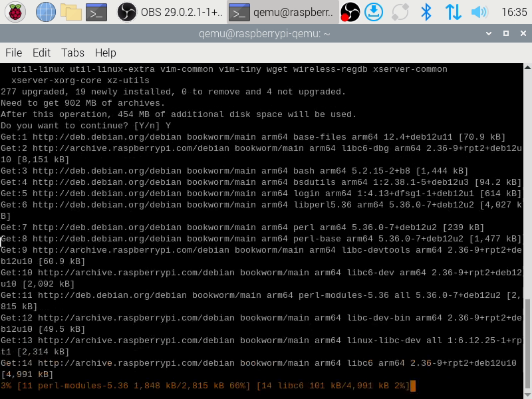This screenshot has height=399, width=532.
Task: Open the Bluetooth menu
Action: [x=426, y=12]
